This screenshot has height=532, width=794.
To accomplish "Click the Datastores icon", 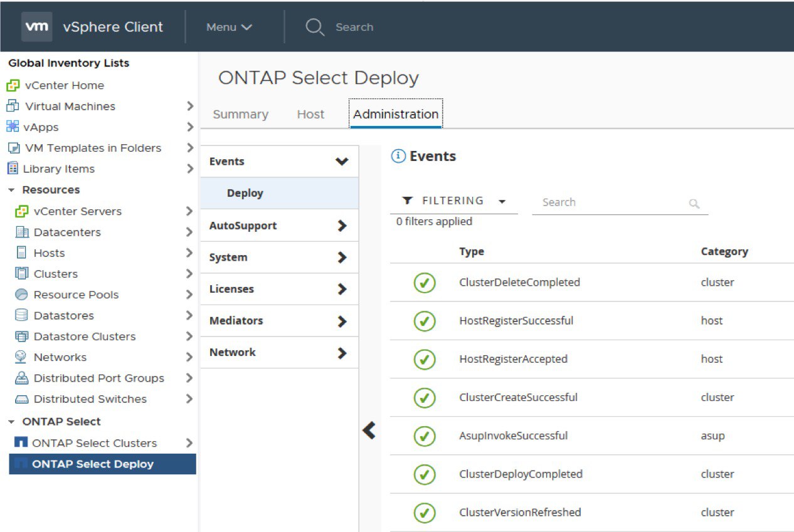I will pyautogui.click(x=22, y=315).
